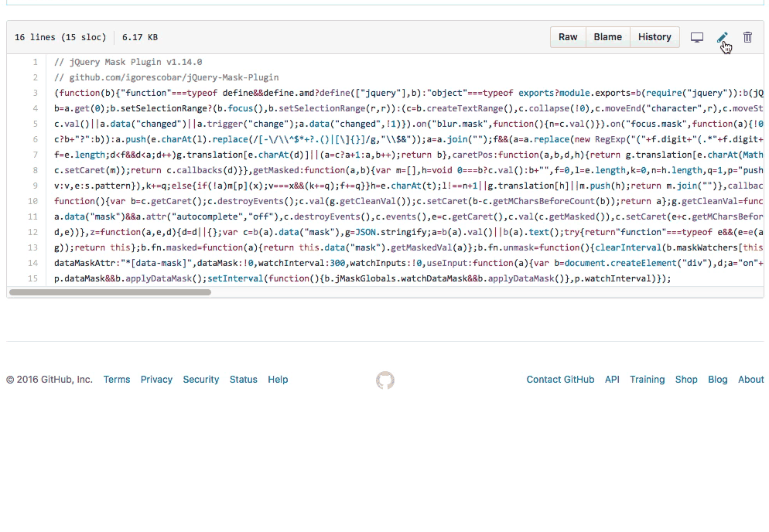Open the Terms link
This screenshot has height=532, width=769.
117,380
